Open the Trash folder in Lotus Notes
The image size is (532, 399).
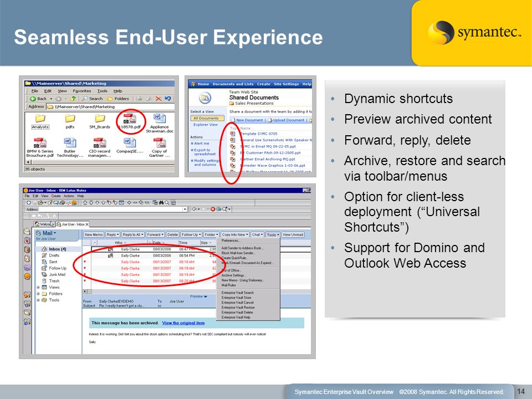[x=50, y=281]
